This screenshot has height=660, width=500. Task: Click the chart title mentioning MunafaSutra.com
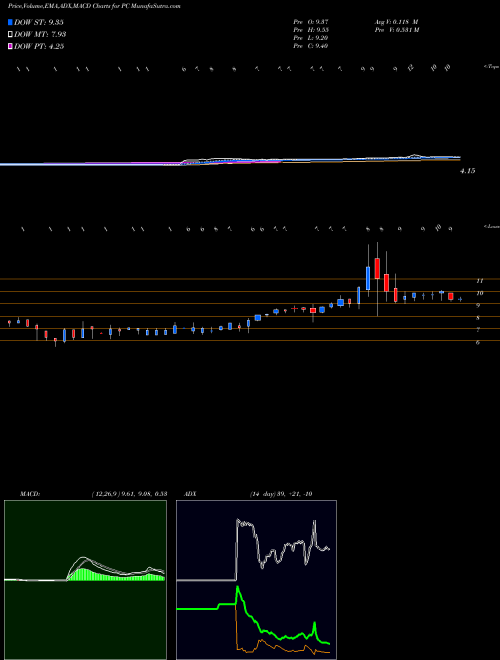pyautogui.click(x=94, y=7)
